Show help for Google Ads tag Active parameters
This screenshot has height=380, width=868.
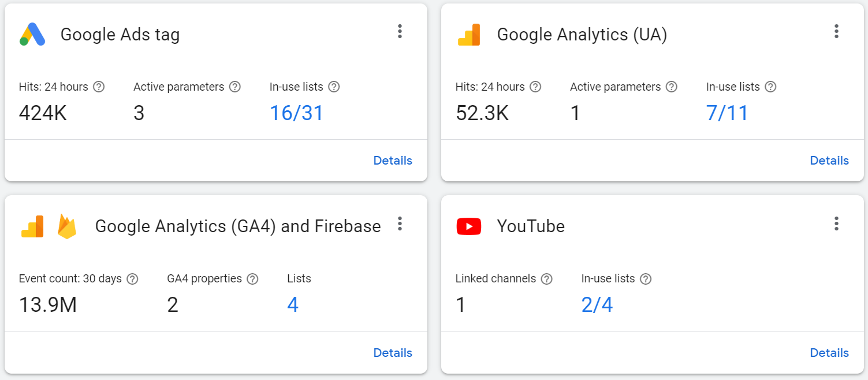tap(234, 87)
